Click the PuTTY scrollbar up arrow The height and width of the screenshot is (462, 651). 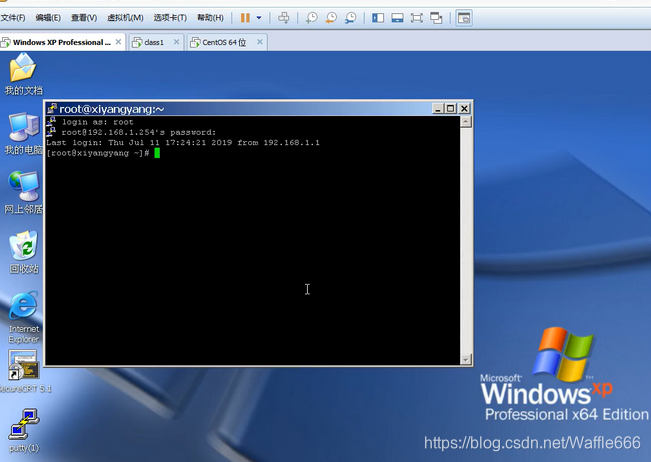tap(466, 122)
